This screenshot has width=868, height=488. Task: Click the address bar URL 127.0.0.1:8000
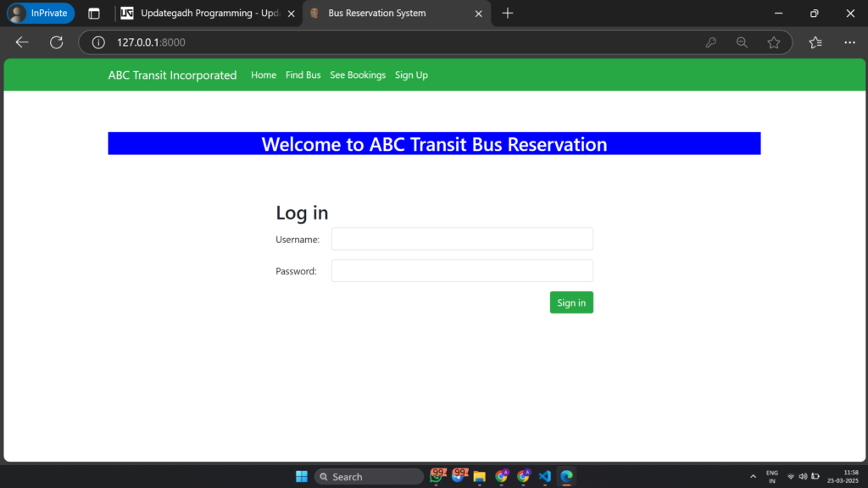[151, 42]
